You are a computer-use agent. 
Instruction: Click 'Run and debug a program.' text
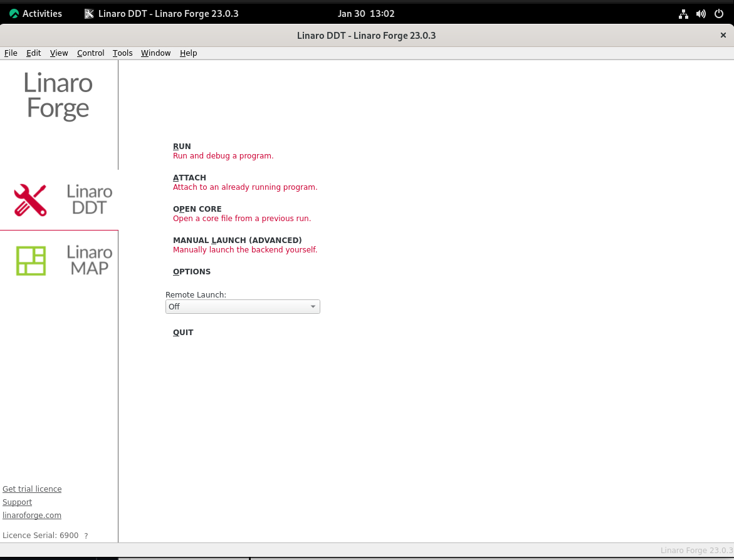(223, 156)
